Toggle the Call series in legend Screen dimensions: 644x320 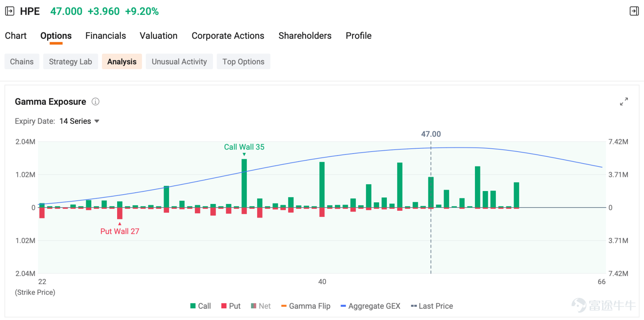point(200,306)
